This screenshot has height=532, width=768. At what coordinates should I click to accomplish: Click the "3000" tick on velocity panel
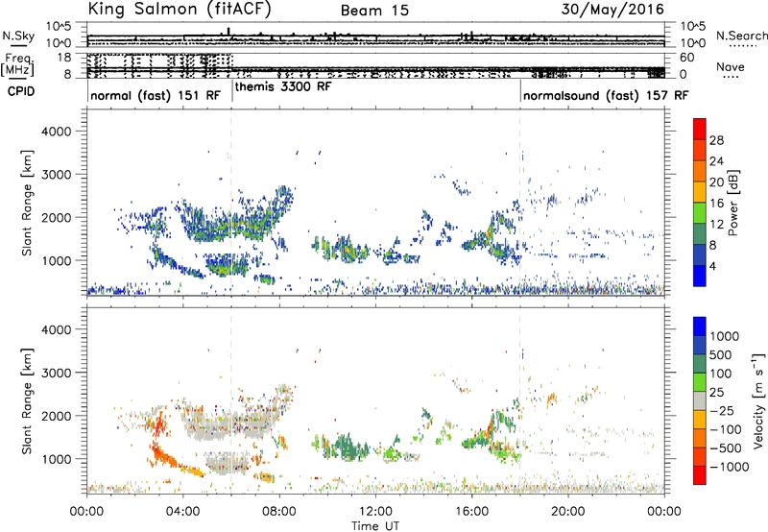click(57, 373)
